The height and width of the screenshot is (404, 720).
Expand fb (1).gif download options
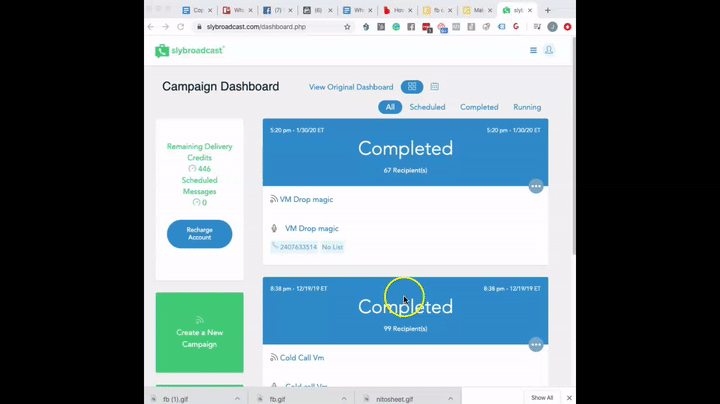[237, 398]
